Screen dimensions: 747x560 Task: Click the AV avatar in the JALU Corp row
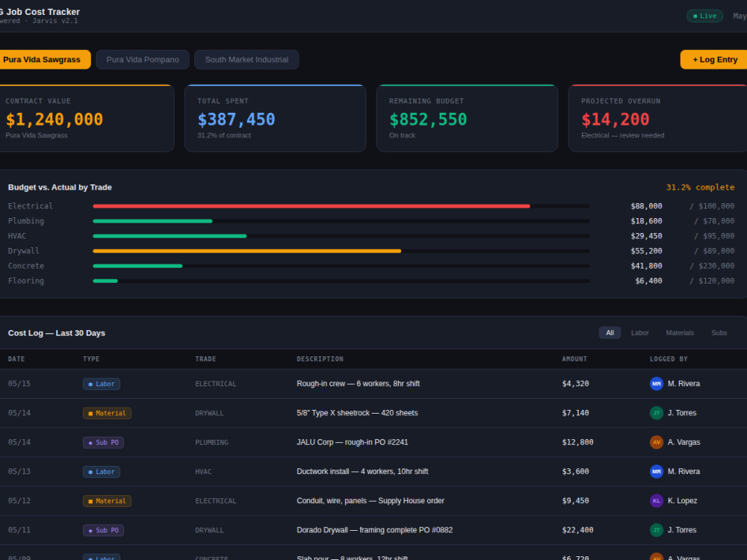coord(657,442)
